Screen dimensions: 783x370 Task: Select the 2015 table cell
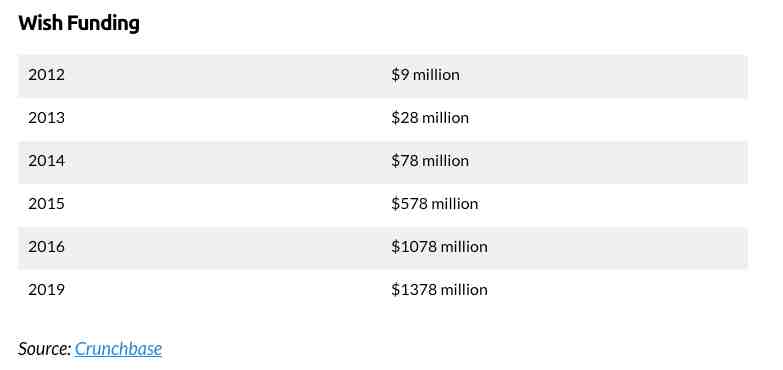[x=46, y=204]
